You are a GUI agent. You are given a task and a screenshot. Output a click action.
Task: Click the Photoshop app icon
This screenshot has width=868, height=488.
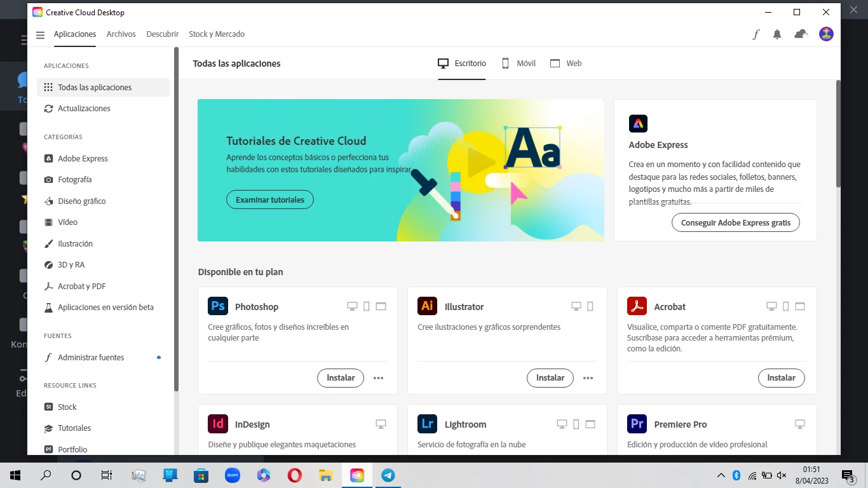tap(218, 306)
